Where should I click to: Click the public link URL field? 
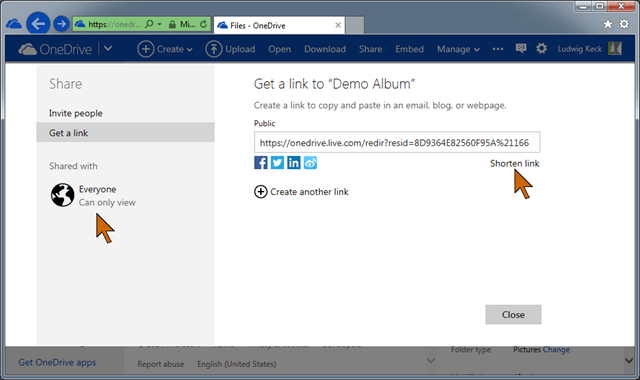click(x=397, y=142)
